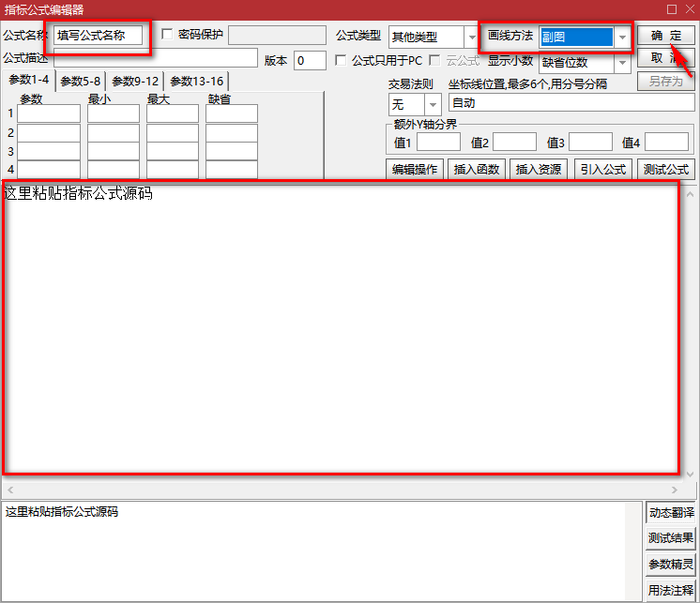Toggle the 云公式 checkbox
This screenshot has height=603, width=700.
[434, 60]
